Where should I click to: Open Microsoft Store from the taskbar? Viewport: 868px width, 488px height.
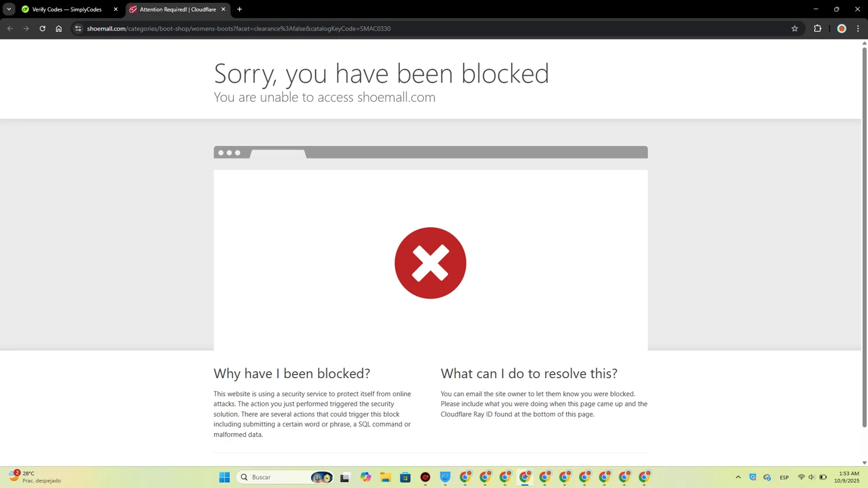point(405,477)
